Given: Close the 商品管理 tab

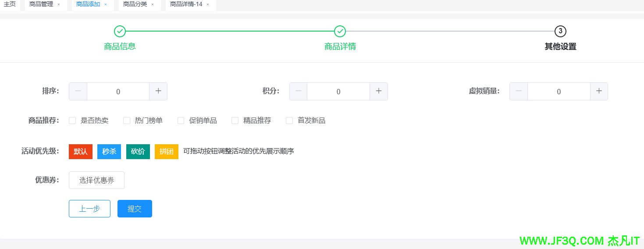Looking at the screenshot, I should pyautogui.click(x=59, y=4).
